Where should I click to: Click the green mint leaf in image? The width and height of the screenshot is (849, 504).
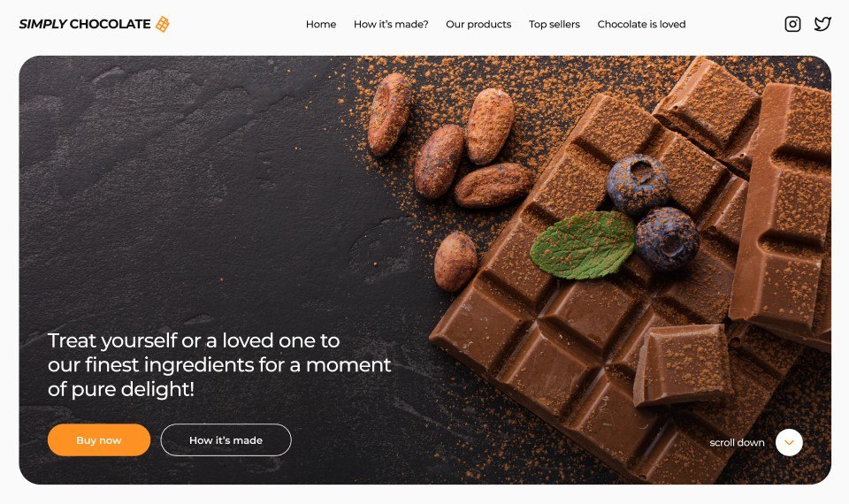coord(583,245)
